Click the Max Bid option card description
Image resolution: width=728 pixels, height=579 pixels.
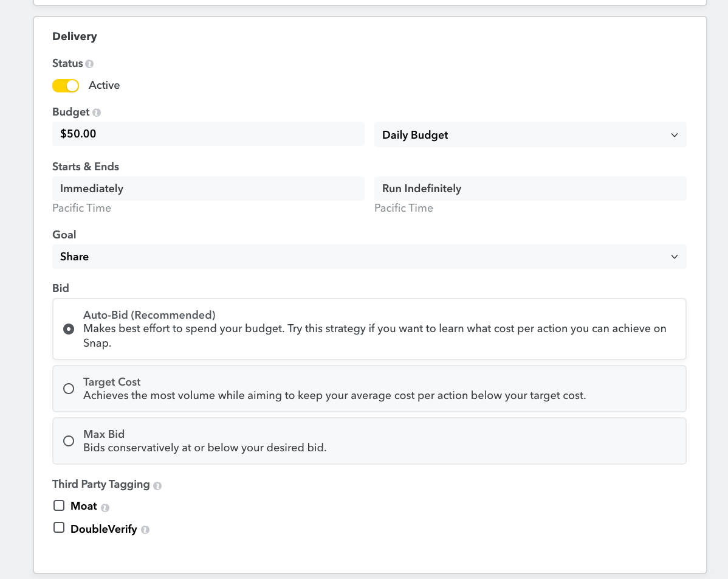point(205,448)
